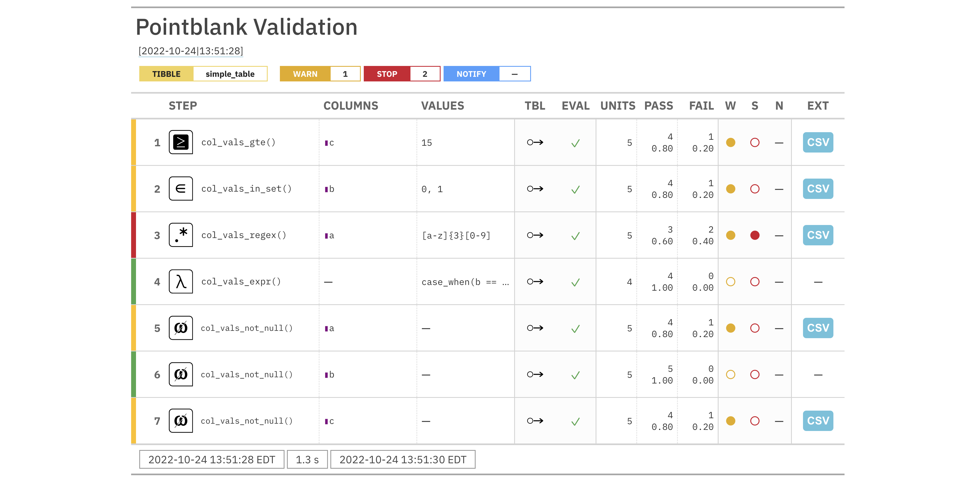
Task: Click the green EVAL checkmark in step 4
Action: click(575, 282)
